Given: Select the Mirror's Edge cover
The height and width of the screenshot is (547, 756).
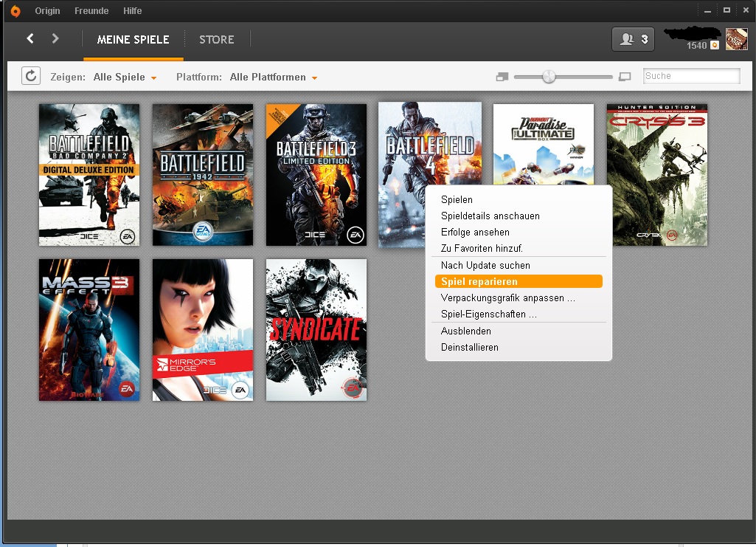Looking at the screenshot, I should pyautogui.click(x=203, y=330).
